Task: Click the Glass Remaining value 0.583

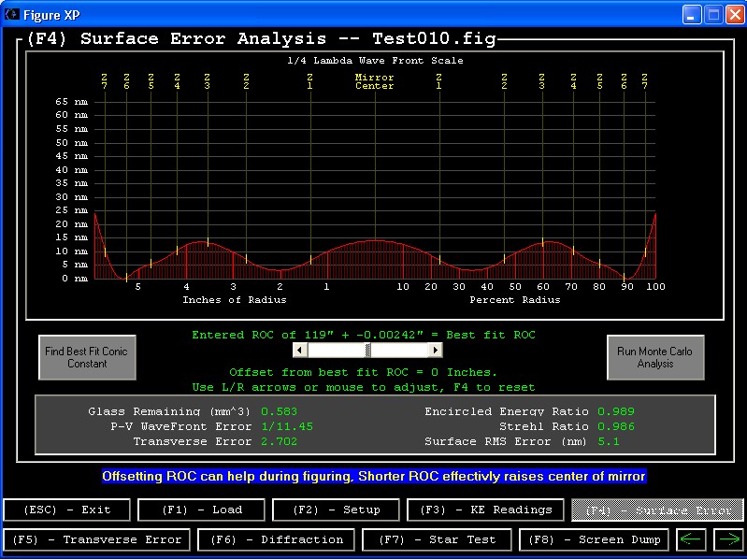Action: 280,411
